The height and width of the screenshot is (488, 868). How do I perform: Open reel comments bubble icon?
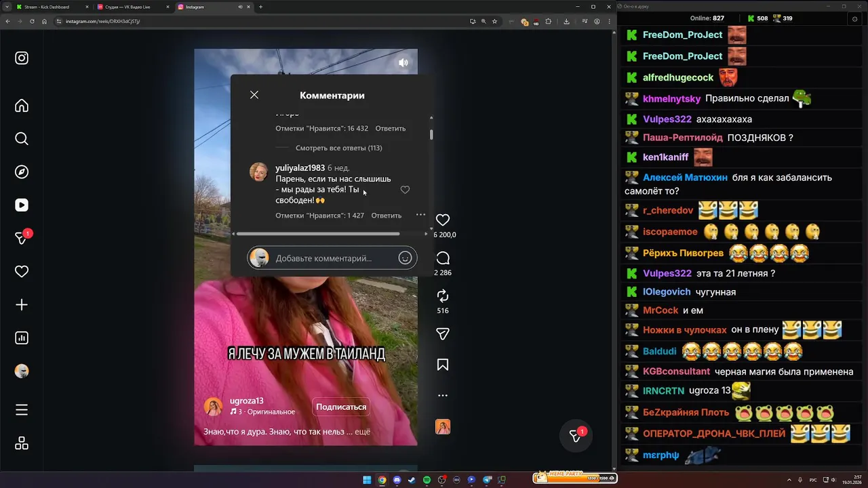click(x=443, y=258)
